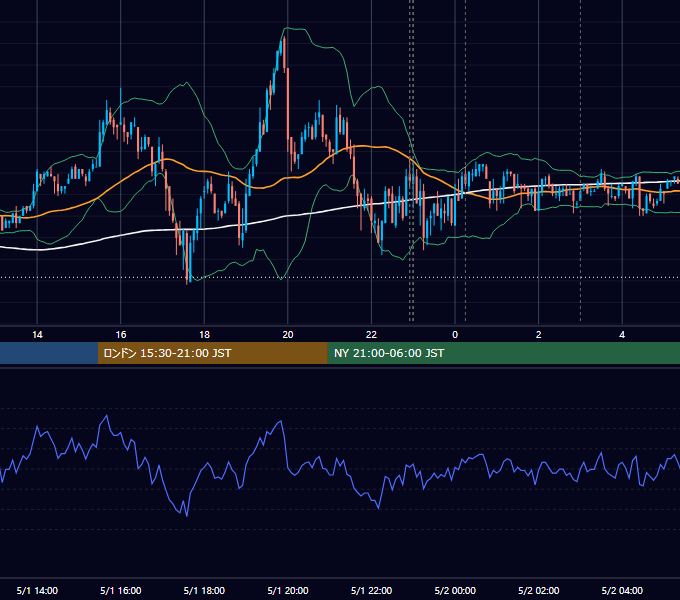Click the 5/2 02:00 time label

click(x=539, y=590)
